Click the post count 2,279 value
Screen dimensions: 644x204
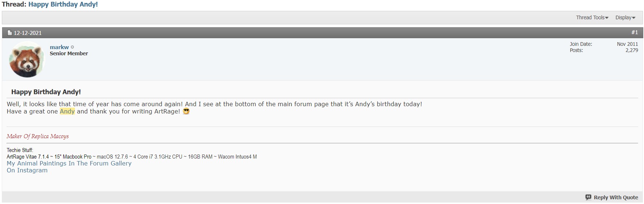tap(632, 50)
